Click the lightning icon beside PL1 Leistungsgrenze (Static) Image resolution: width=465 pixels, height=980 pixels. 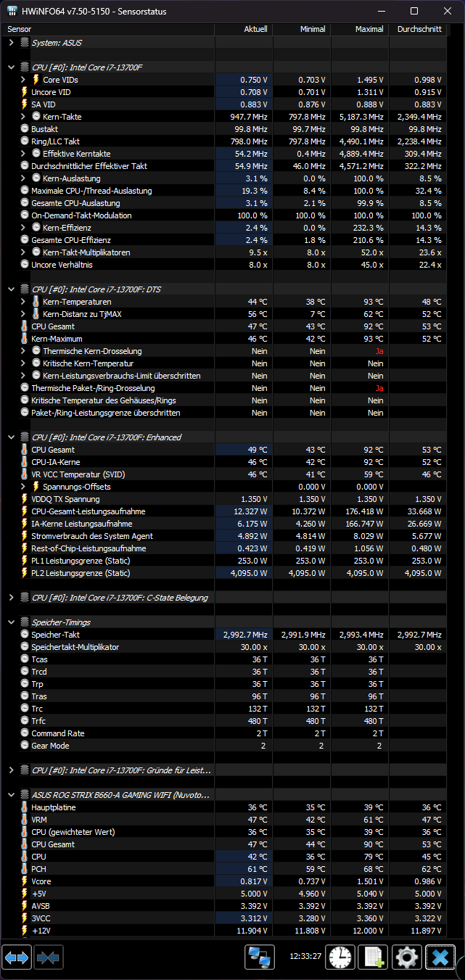25,561
